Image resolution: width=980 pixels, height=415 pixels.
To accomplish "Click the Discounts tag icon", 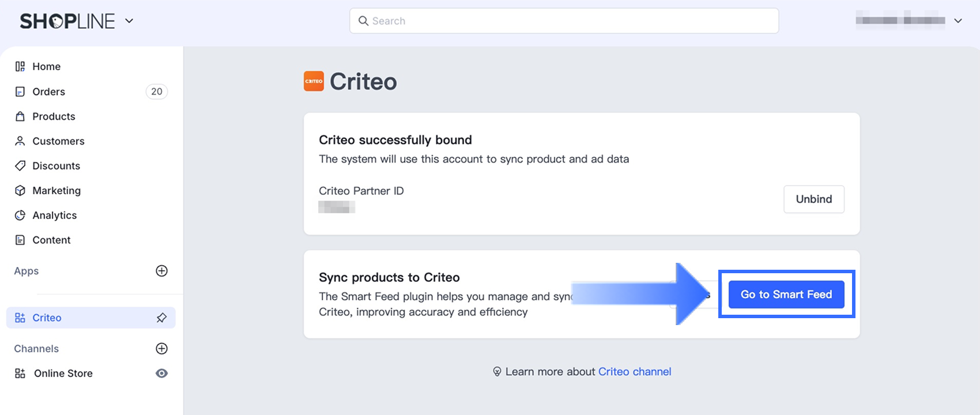I will [20, 166].
